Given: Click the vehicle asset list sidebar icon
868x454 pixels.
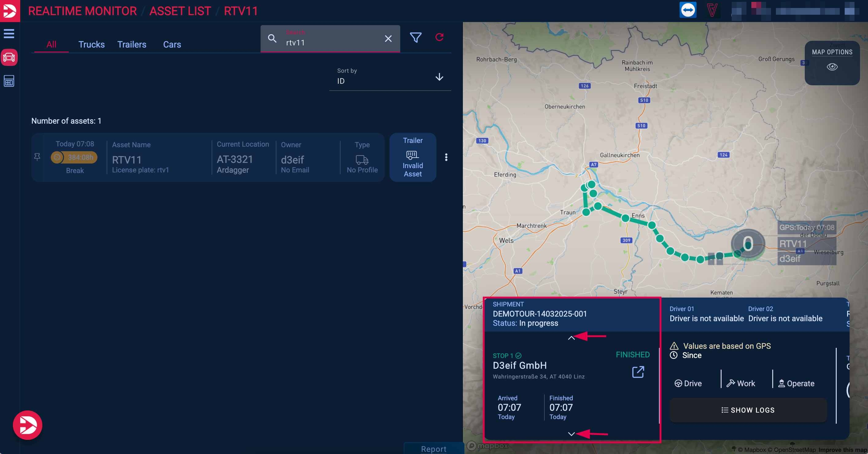Looking at the screenshot, I should (x=9, y=58).
